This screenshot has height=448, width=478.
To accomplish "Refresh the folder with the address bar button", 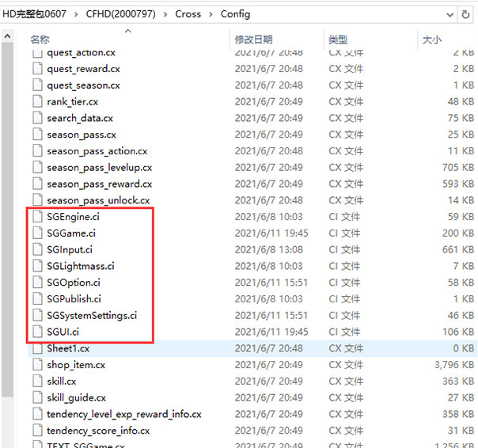I will tap(465, 14).
